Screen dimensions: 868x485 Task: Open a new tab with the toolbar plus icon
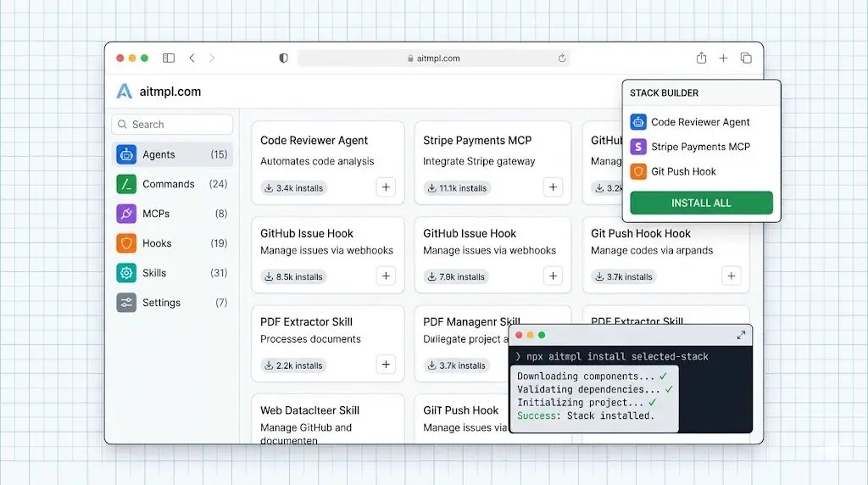(724, 59)
